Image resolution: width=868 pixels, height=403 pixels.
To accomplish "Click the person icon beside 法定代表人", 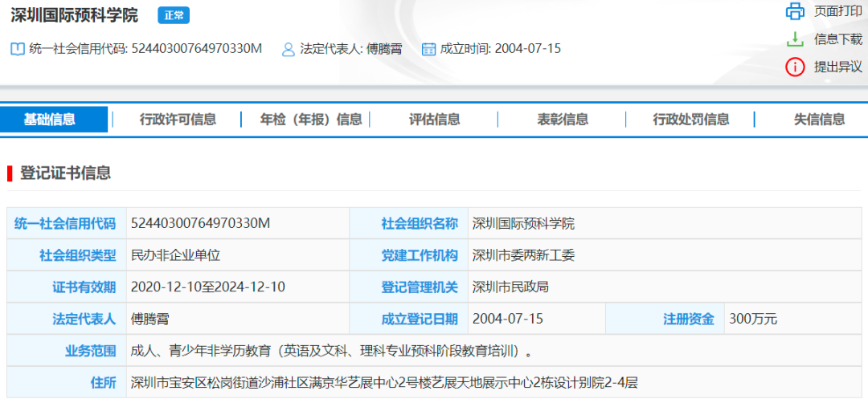I will [288, 49].
